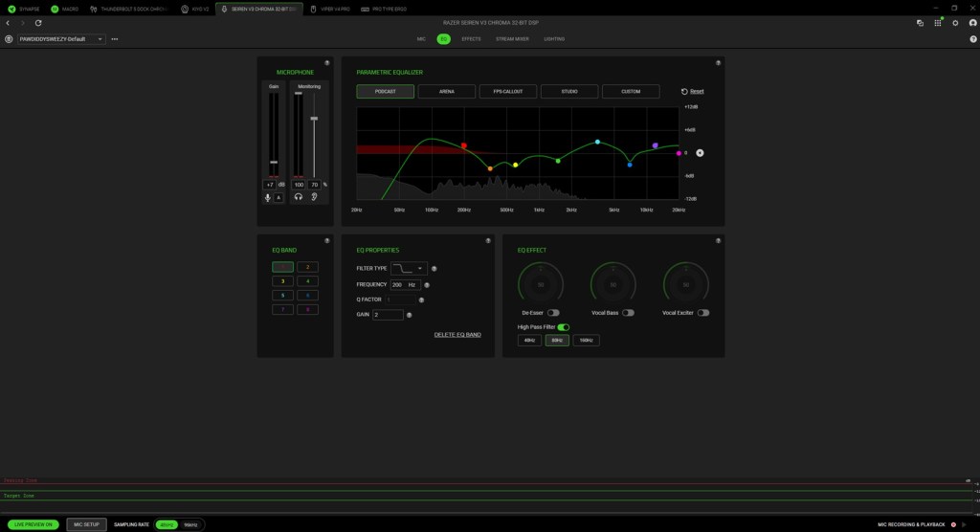Select the orange EQ node on curve
The width and height of the screenshot is (980, 532).
coord(490,168)
